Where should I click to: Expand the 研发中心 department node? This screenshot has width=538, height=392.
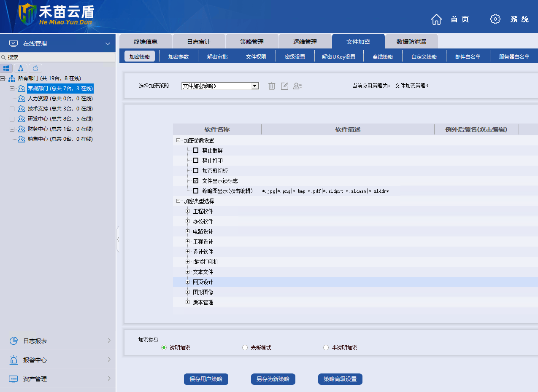tap(12, 119)
